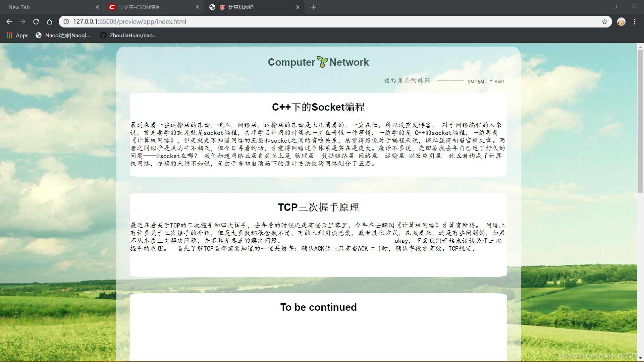The width and height of the screenshot is (644, 362).
Task: Open the Apps grid in bookmarks bar
Action: (x=17, y=35)
